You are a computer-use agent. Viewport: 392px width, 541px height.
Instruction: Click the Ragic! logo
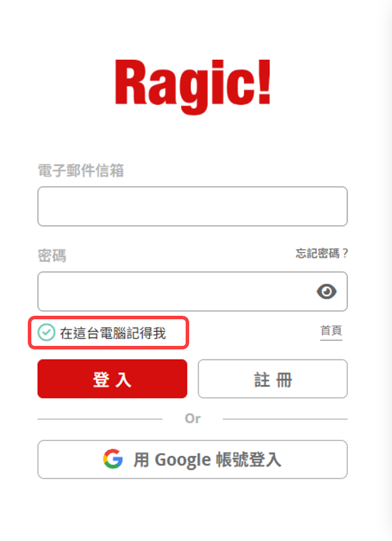(x=193, y=86)
